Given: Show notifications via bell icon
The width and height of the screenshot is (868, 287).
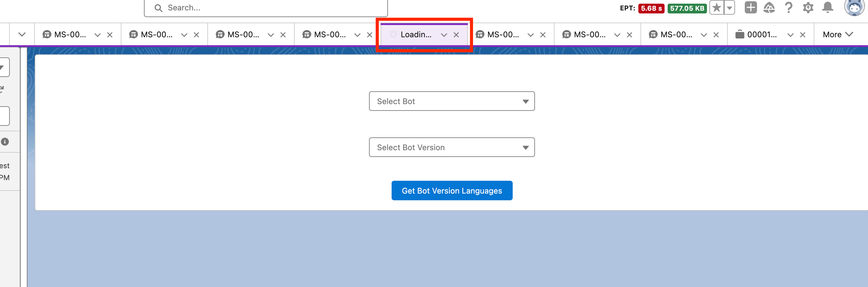Looking at the screenshot, I should 827,7.
